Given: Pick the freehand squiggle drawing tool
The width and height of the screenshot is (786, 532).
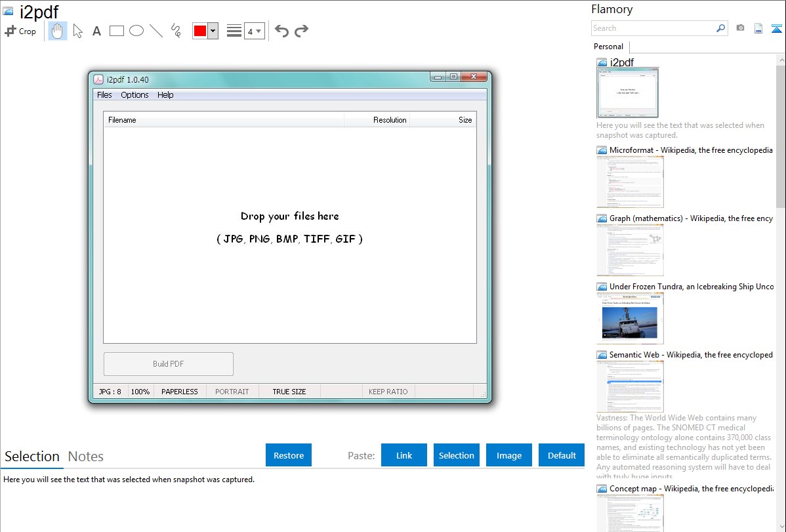Looking at the screenshot, I should [176, 31].
